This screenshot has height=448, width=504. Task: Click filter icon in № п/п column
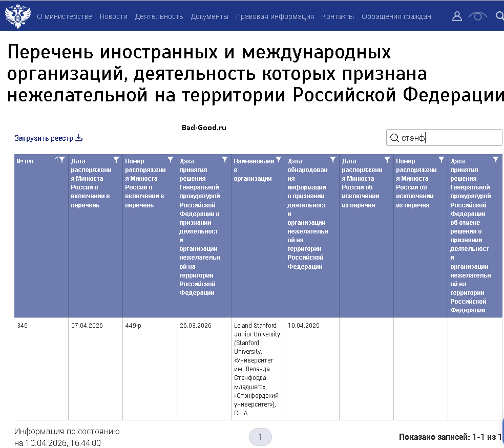62,160
